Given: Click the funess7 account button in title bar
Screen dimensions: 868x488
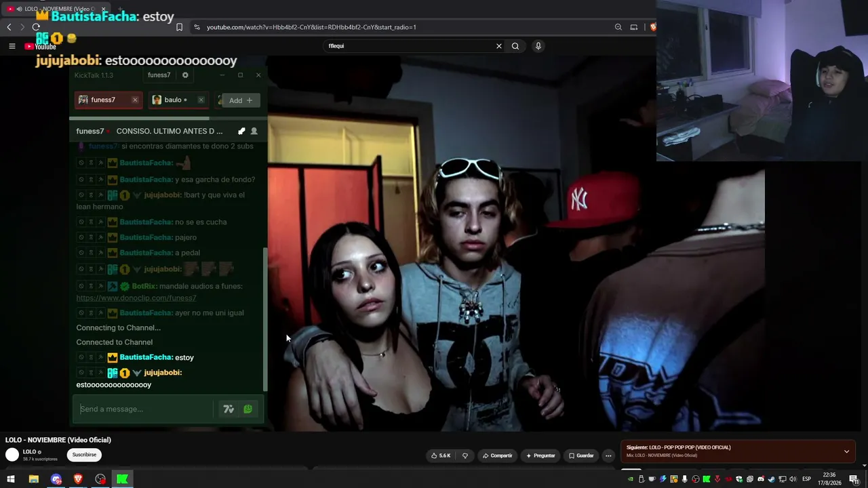Looking at the screenshot, I should click(159, 75).
